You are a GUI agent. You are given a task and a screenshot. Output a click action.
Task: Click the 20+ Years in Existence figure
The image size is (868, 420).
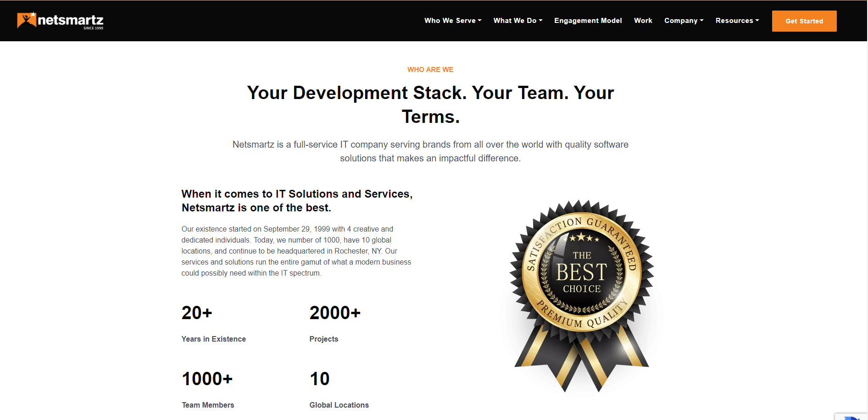pyautogui.click(x=197, y=313)
